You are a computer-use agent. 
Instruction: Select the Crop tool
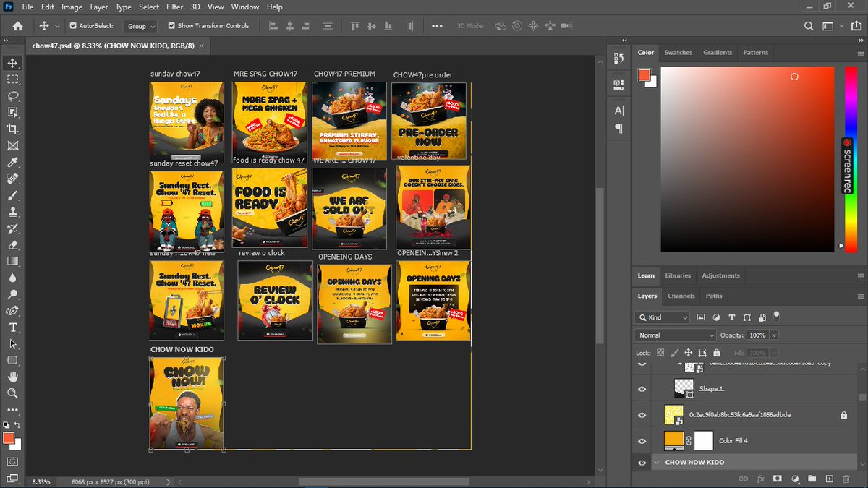pos(13,129)
